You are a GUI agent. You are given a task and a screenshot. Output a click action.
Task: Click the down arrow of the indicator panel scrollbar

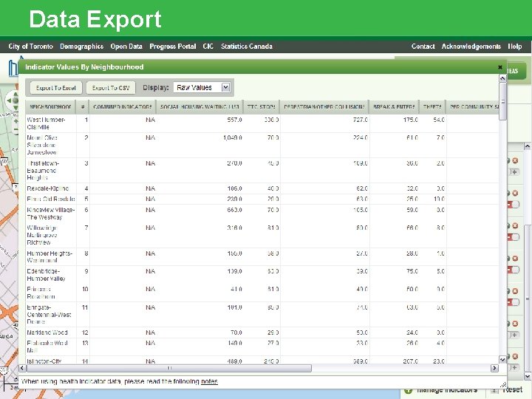528,376
